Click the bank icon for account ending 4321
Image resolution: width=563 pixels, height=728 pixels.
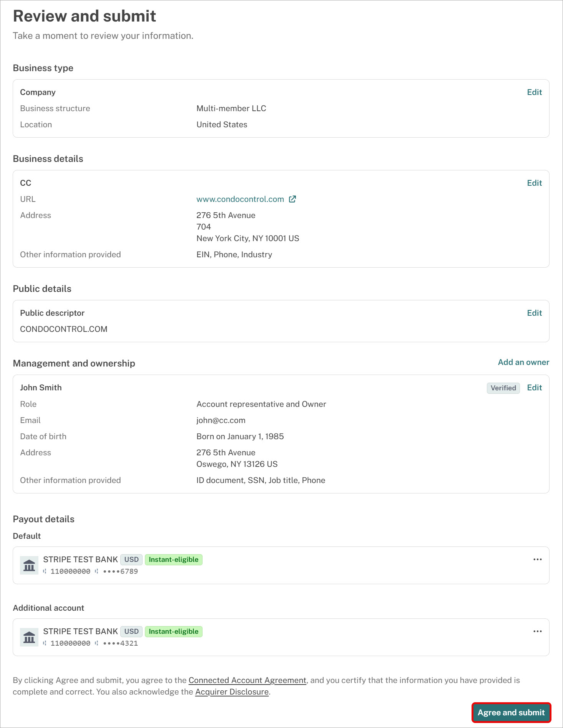pyautogui.click(x=29, y=637)
